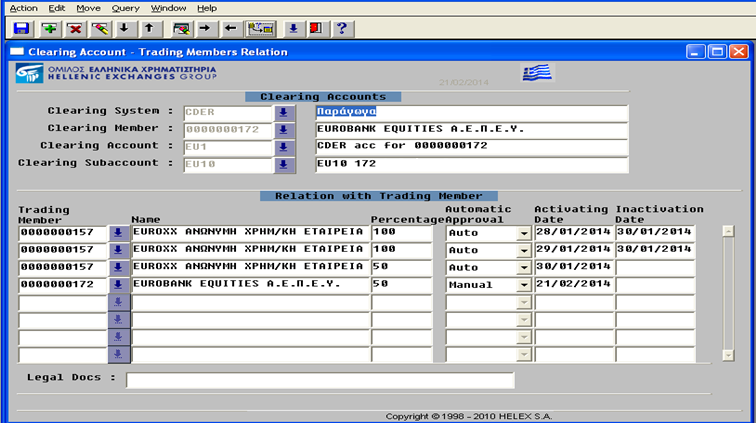Viewport: 756px width, 423px height.
Task: Open value list for Clearing Account
Action: (284, 148)
